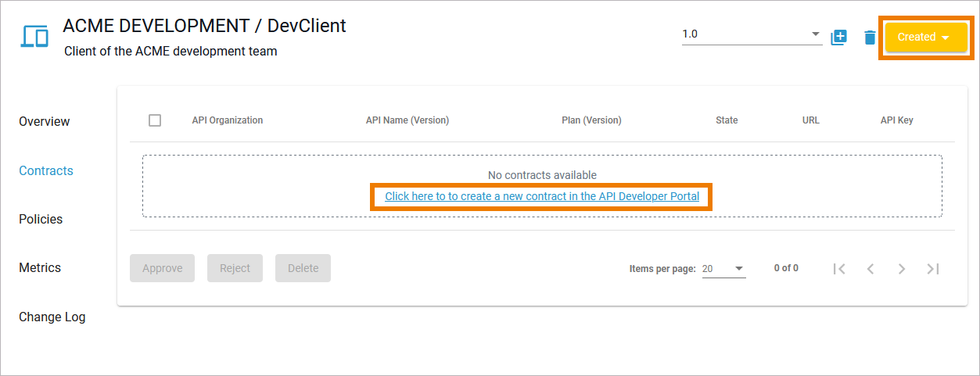Delete the client using trash icon
Viewport: 980px width, 376px height.
click(x=870, y=38)
